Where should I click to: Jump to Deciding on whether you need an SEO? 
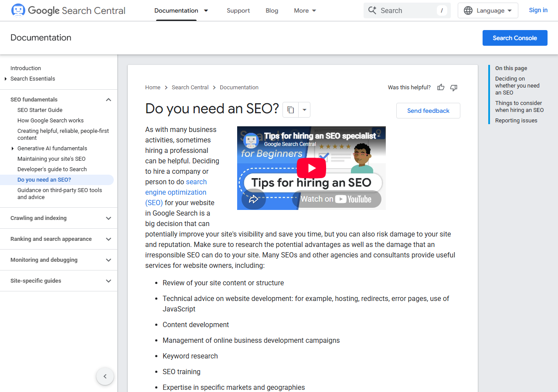517,86
